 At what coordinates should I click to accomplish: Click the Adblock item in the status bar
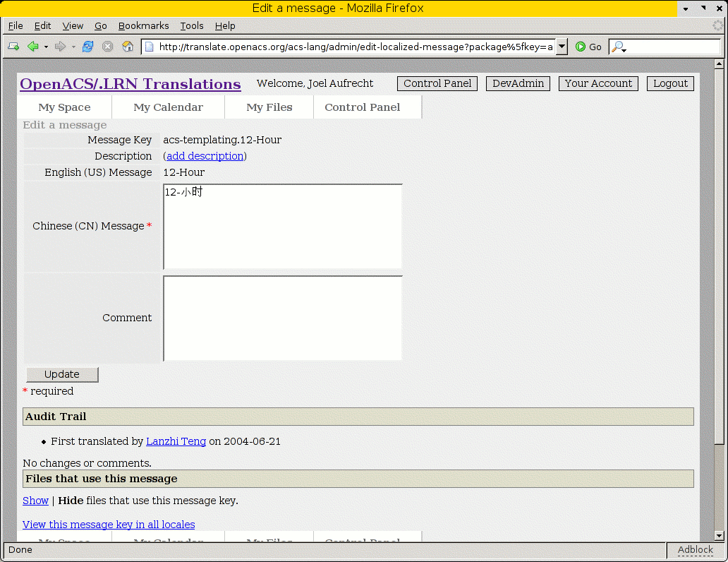(x=695, y=550)
